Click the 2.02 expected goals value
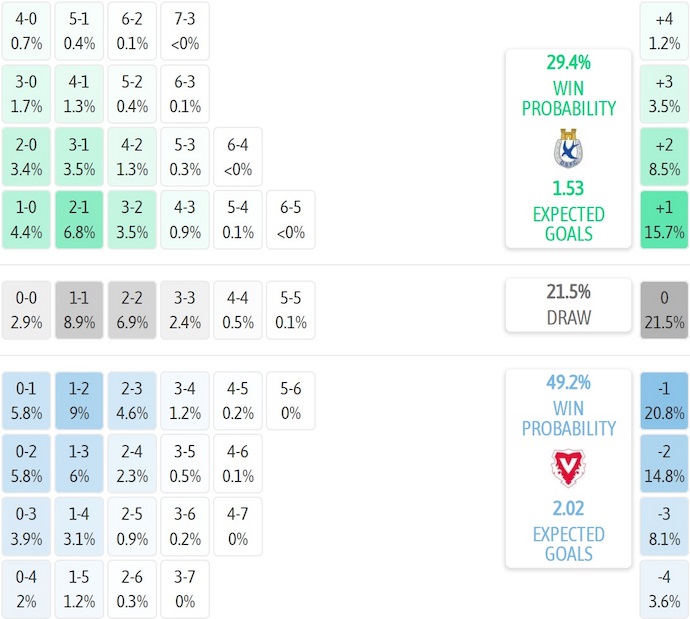The image size is (690, 619). coord(568,510)
